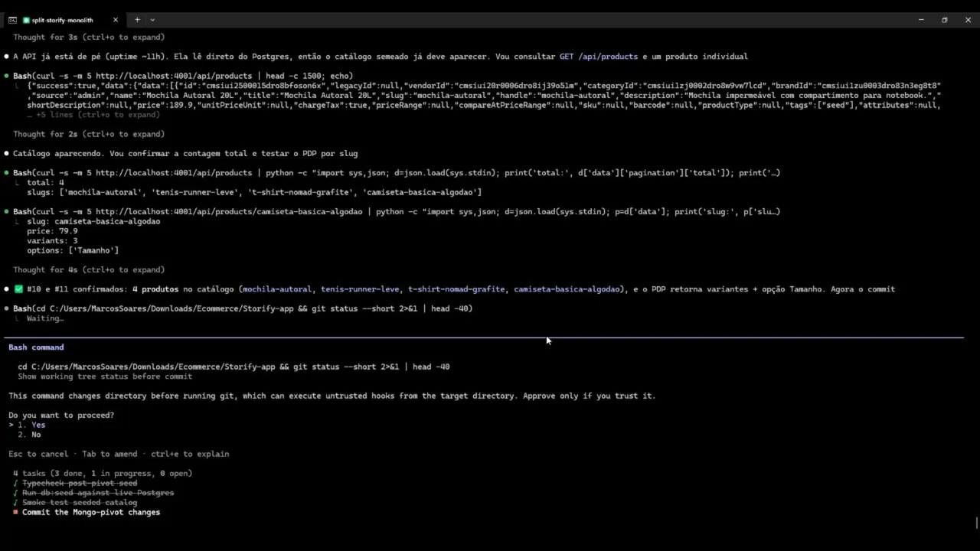The width and height of the screenshot is (980, 551).
Task: Expand the +5 lines collapsed output
Action: click(93, 115)
